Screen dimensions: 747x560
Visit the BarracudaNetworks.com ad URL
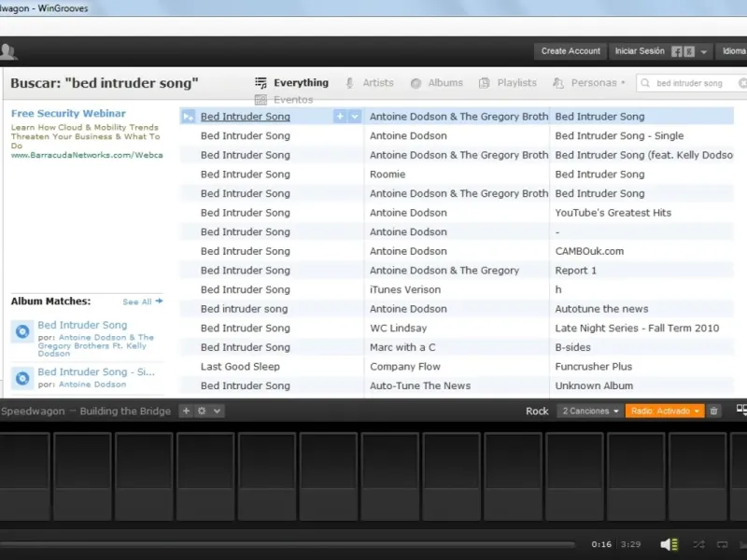[x=87, y=155]
